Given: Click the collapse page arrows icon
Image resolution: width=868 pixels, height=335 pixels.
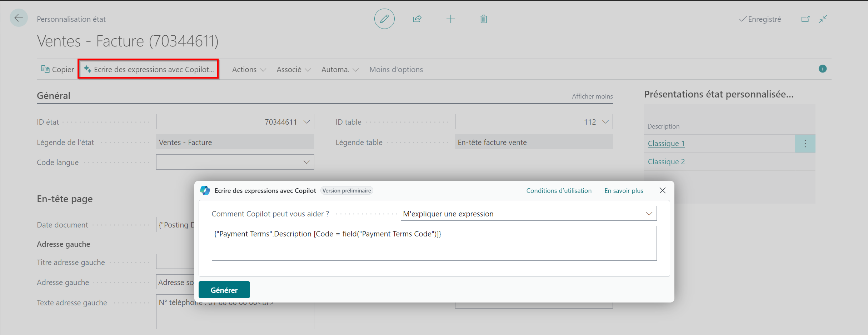Looking at the screenshot, I should pyautogui.click(x=823, y=19).
